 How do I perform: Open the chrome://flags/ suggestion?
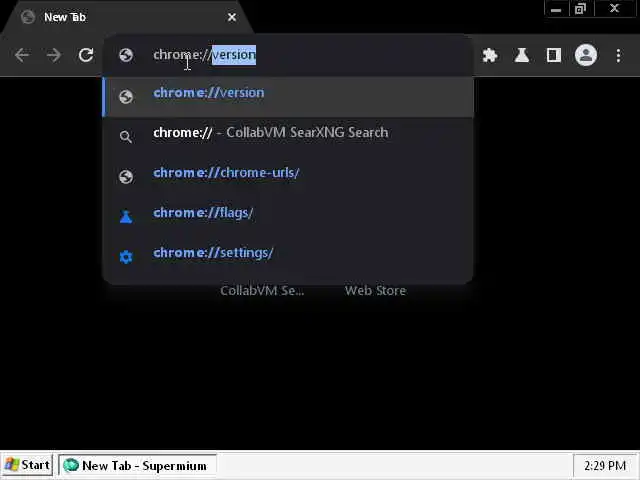tap(288, 216)
